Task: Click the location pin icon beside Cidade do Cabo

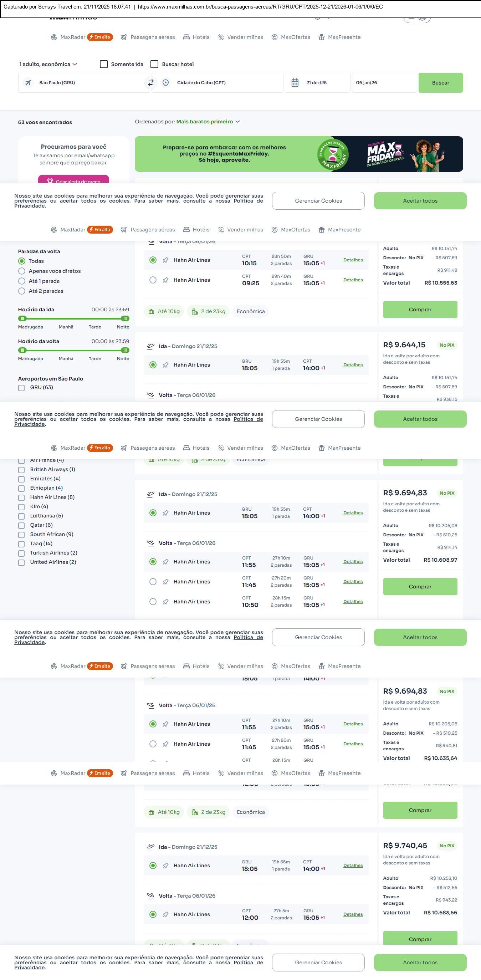Action: [165, 82]
